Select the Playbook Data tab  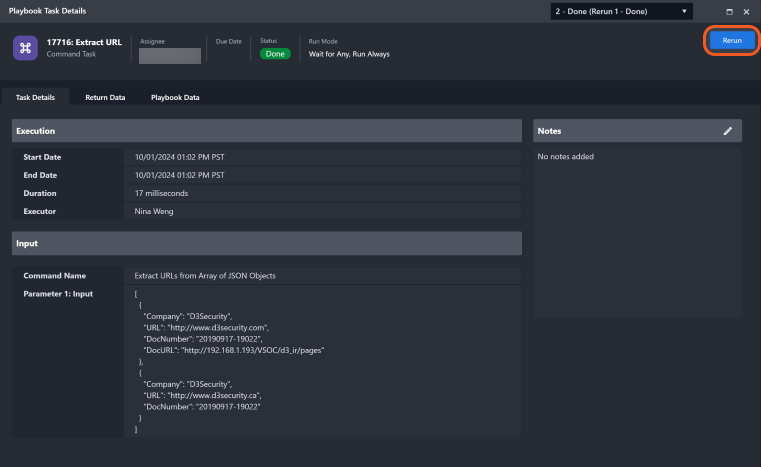click(175, 97)
